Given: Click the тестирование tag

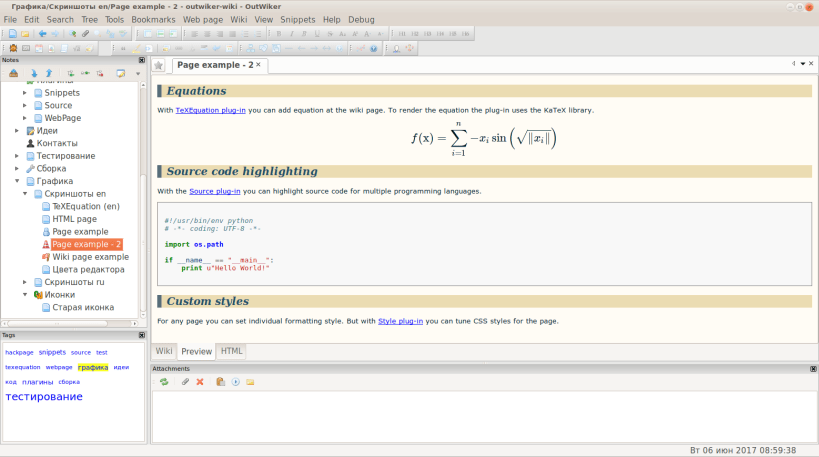Looking at the screenshot, I should [44, 396].
